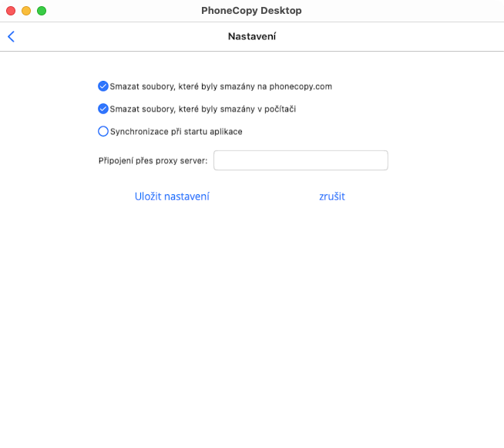Viewport: 504px width, 448px height.
Task: Click the Připojení přes proxy server label
Action: point(153,160)
